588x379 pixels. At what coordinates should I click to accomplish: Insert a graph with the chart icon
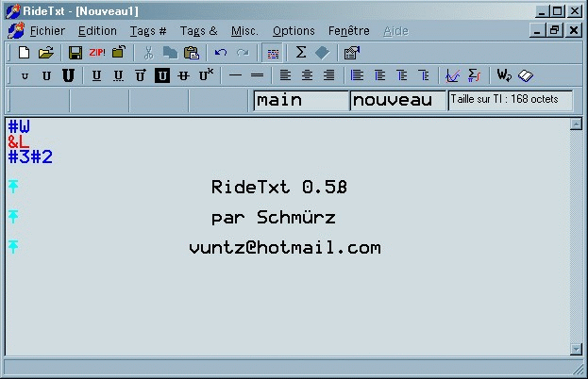pos(452,75)
